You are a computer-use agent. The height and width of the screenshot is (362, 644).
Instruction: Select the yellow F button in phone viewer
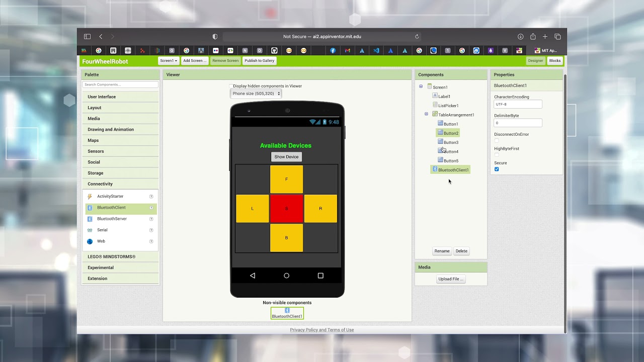[287, 179]
